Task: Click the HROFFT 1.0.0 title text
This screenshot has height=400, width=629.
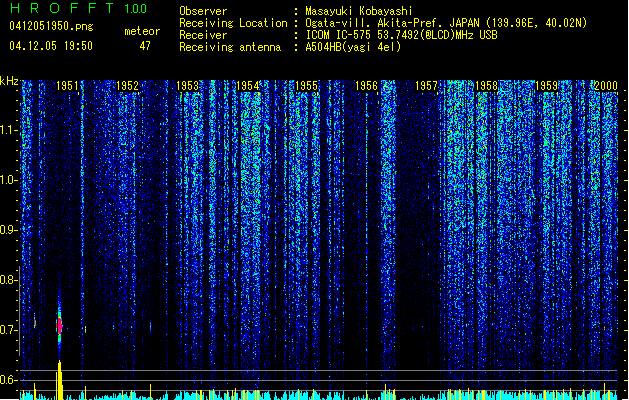Action: click(x=78, y=8)
